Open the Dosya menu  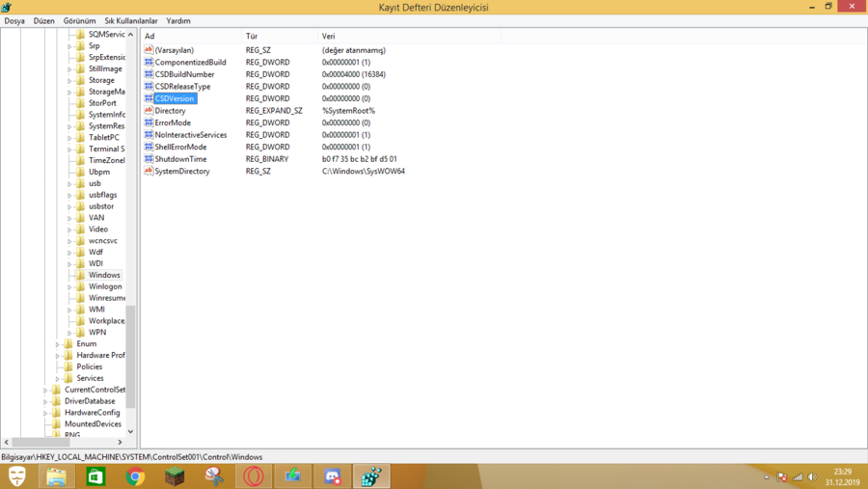pyautogui.click(x=14, y=20)
